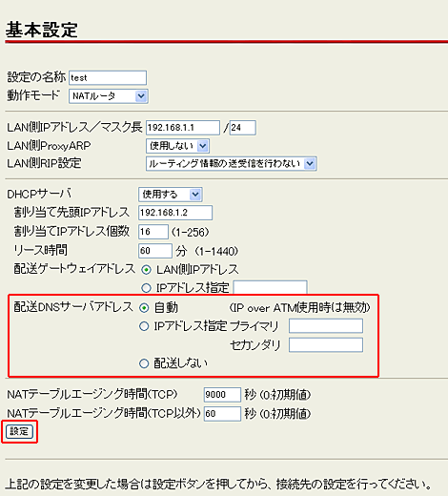Click the マスク長 field showing 24
The width and height of the screenshot is (448, 496).
[242, 128]
